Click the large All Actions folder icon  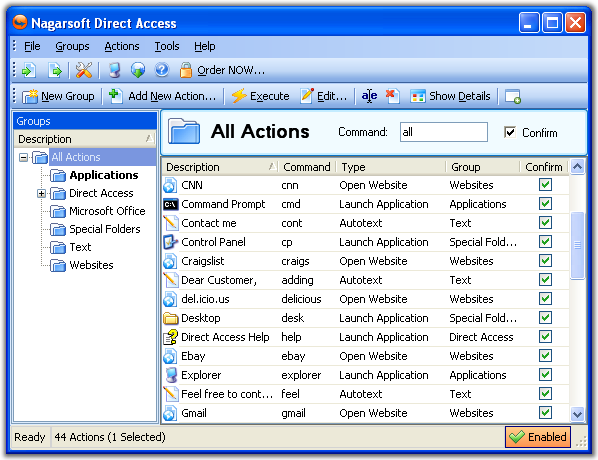pyautogui.click(x=184, y=131)
